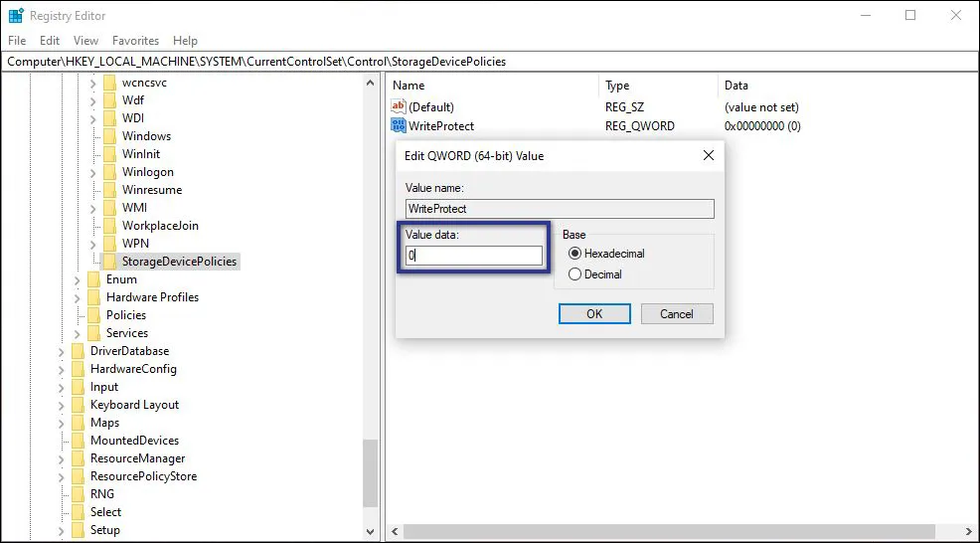Expand the WDI tree node
Viewport: 980px width, 543px height.
[93, 118]
